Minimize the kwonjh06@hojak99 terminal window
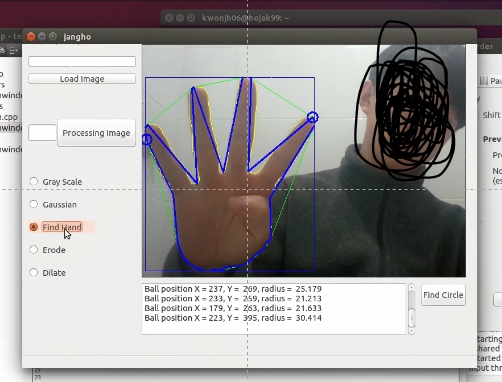Viewport: 502px width, 382px height. point(180,18)
